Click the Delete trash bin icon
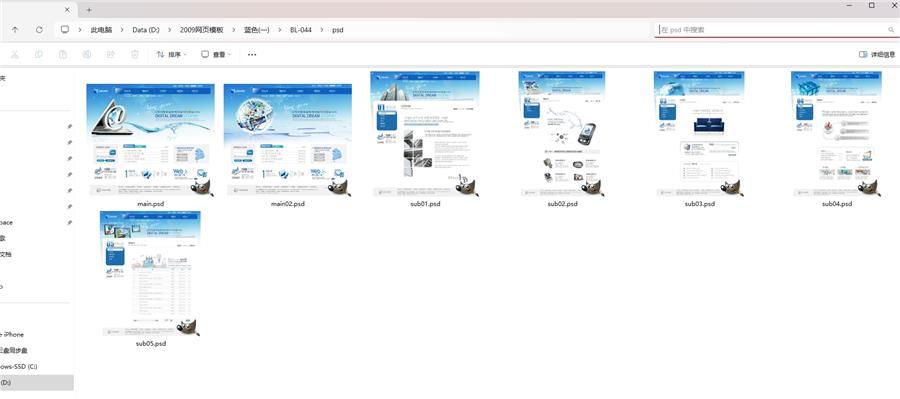This screenshot has height=399, width=900. (135, 55)
